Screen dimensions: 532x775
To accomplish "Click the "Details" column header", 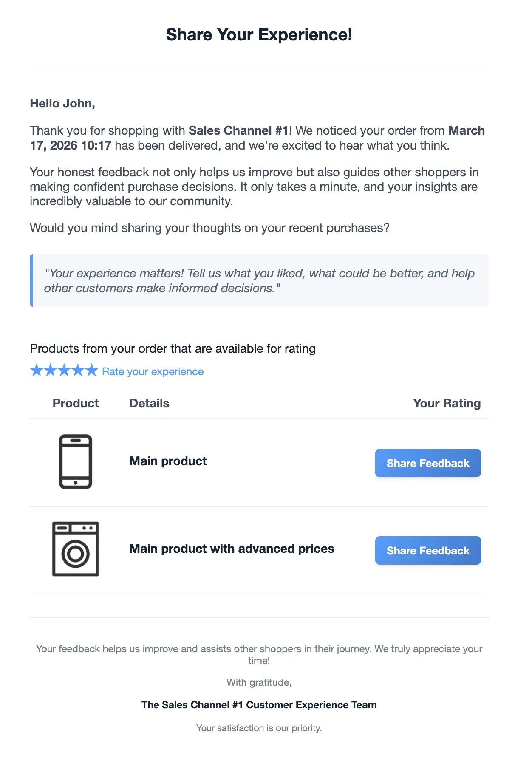I will [149, 403].
